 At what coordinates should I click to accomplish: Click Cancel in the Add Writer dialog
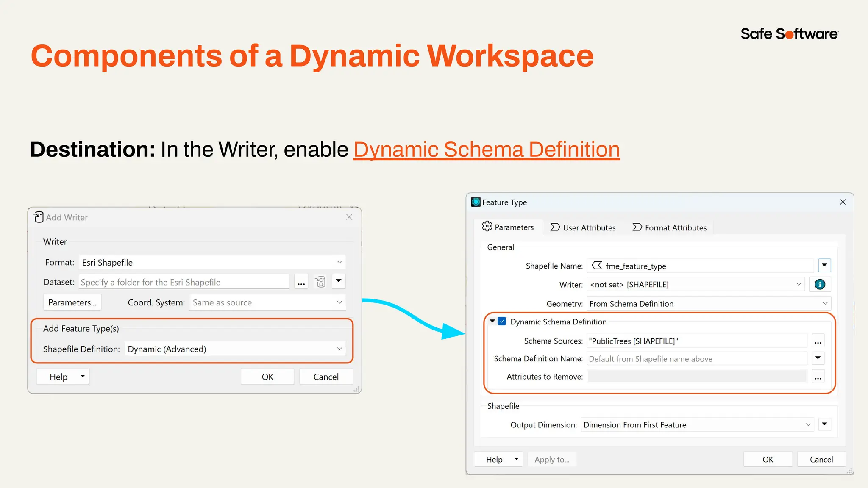(326, 377)
